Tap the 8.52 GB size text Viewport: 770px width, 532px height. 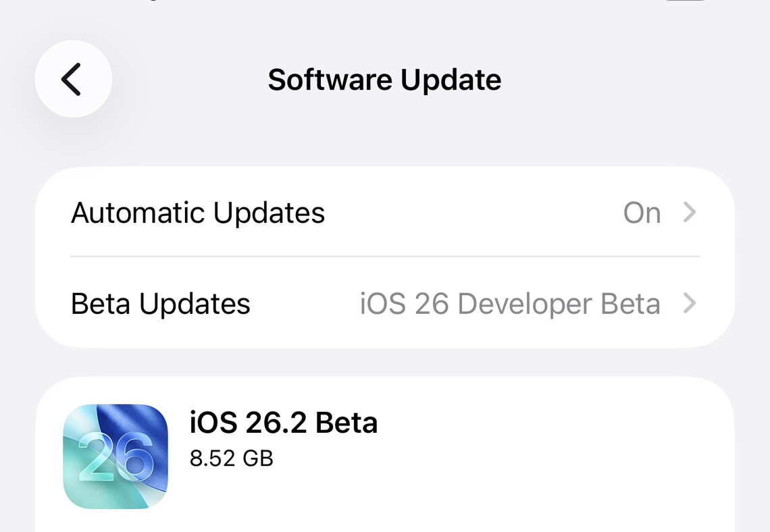click(x=231, y=458)
